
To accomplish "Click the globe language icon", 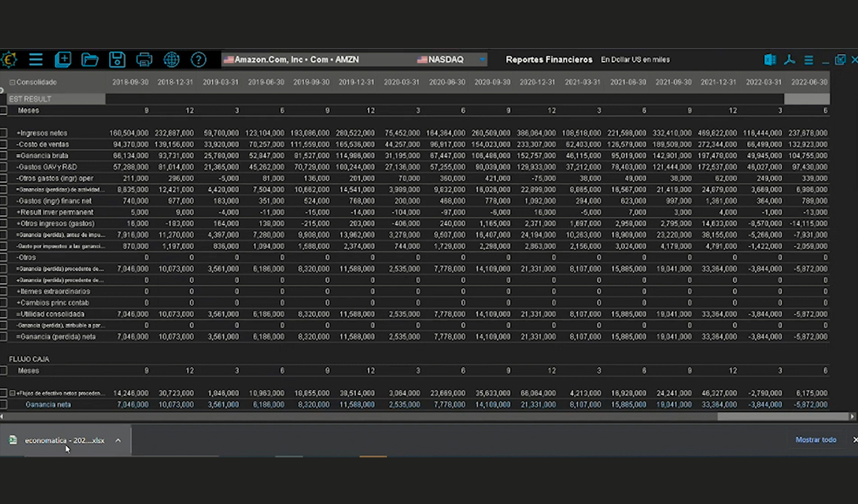I will pyautogui.click(x=172, y=59).
